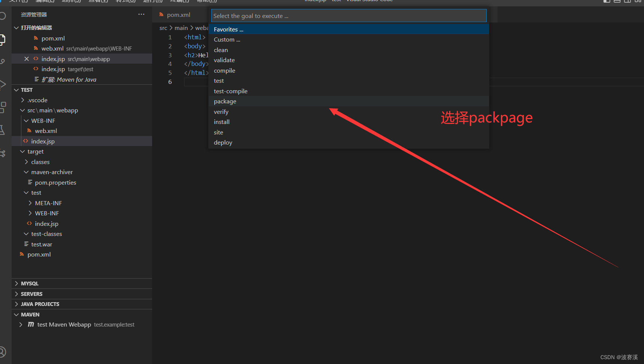Image resolution: width=644 pixels, height=364 pixels.
Task: Click the web.xml file icon in open editors
Action: click(x=36, y=48)
